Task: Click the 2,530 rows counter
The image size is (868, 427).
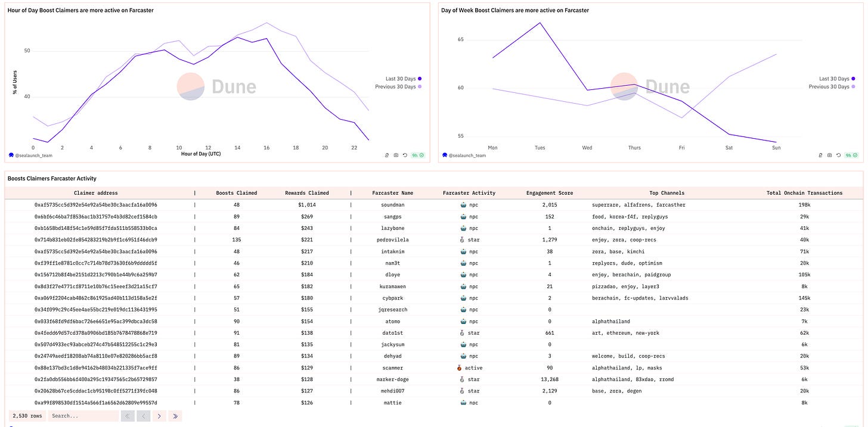Action: pyautogui.click(x=27, y=416)
